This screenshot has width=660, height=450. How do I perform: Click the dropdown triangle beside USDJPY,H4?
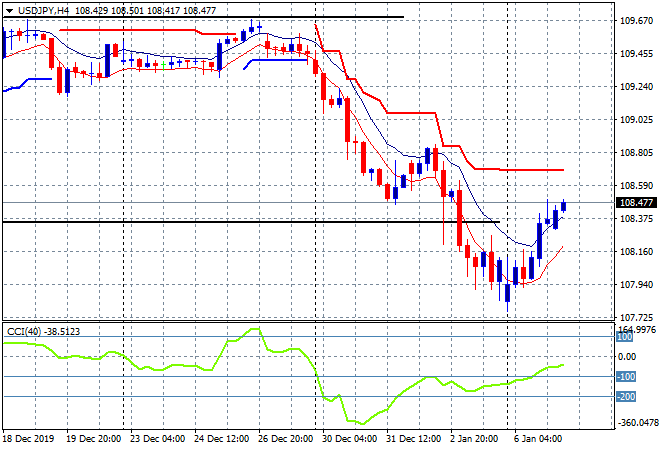[9, 11]
